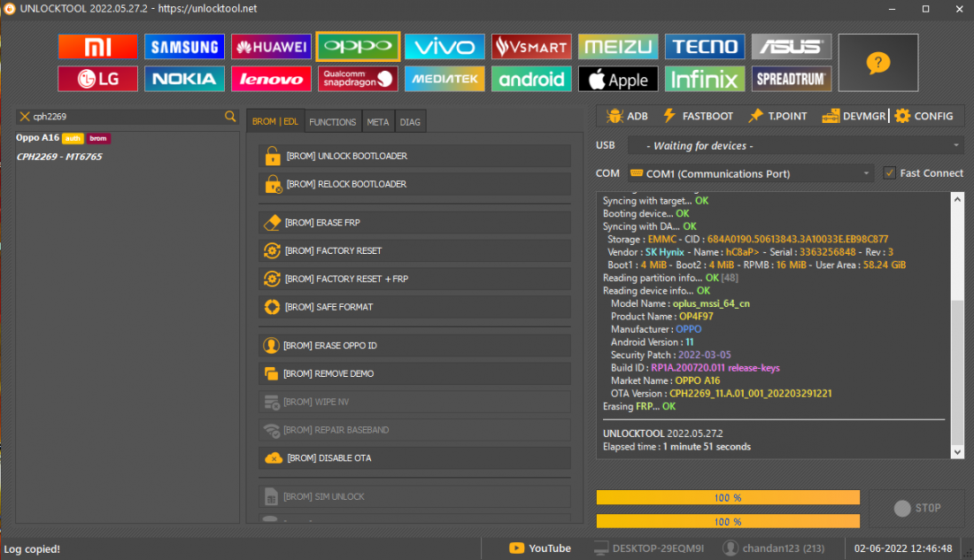Click the chandan123 (213) user account
The height and width of the screenshot is (560, 974).
[774, 548]
